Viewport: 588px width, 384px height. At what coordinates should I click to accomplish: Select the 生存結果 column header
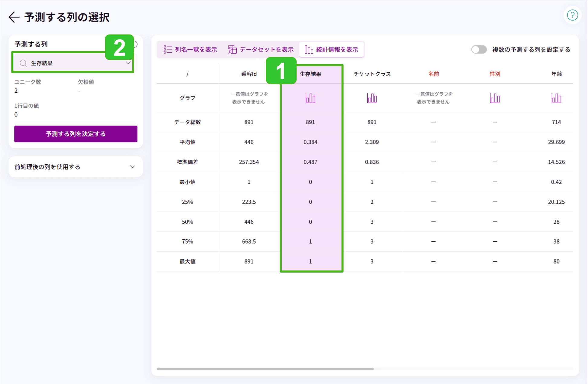click(x=310, y=74)
